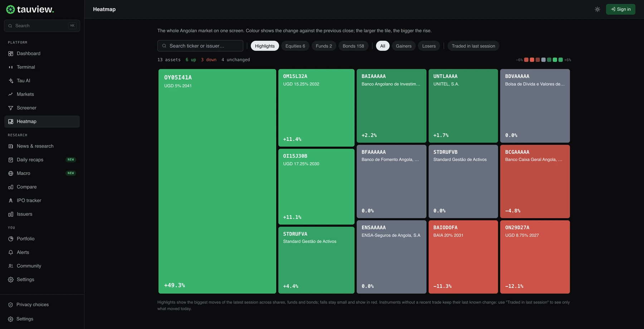Image resolution: width=644 pixels, height=329 pixels.
Task: Select the Highlights filter pill
Action: [x=265, y=46]
